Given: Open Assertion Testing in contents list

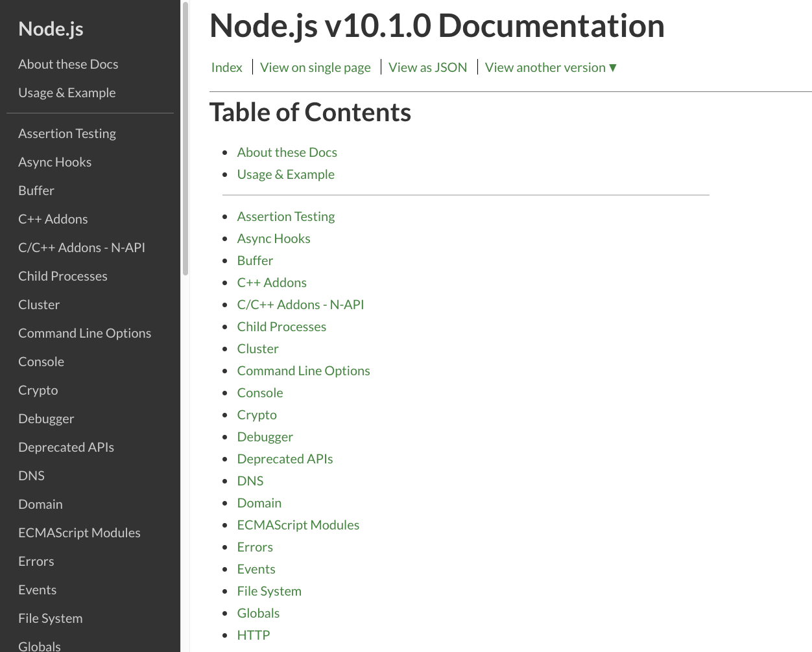Looking at the screenshot, I should (x=286, y=216).
